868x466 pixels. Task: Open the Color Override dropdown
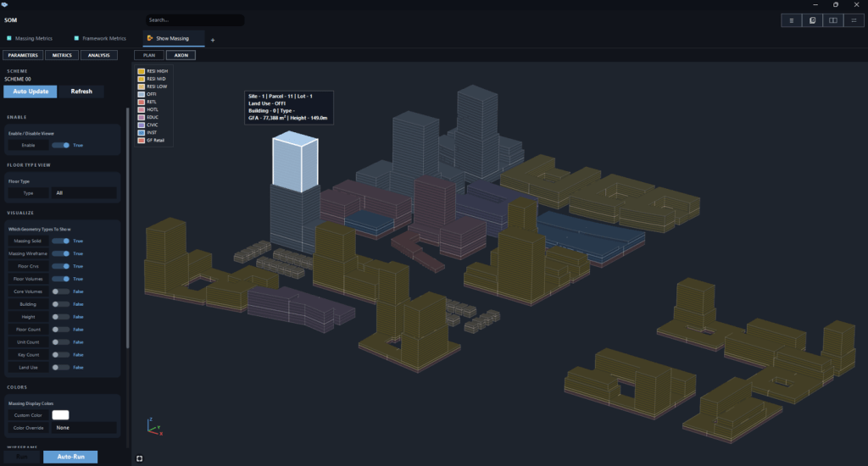click(84, 428)
